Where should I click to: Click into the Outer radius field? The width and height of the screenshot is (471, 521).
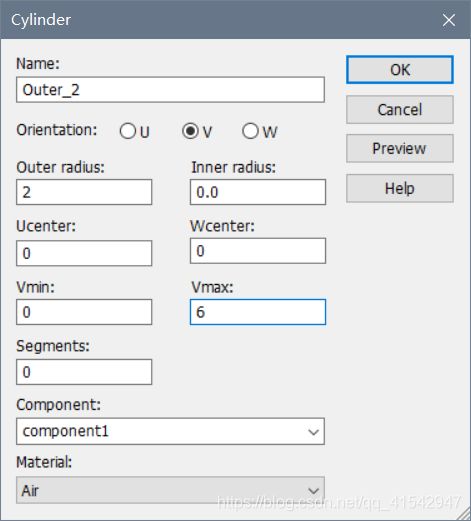[x=84, y=192]
